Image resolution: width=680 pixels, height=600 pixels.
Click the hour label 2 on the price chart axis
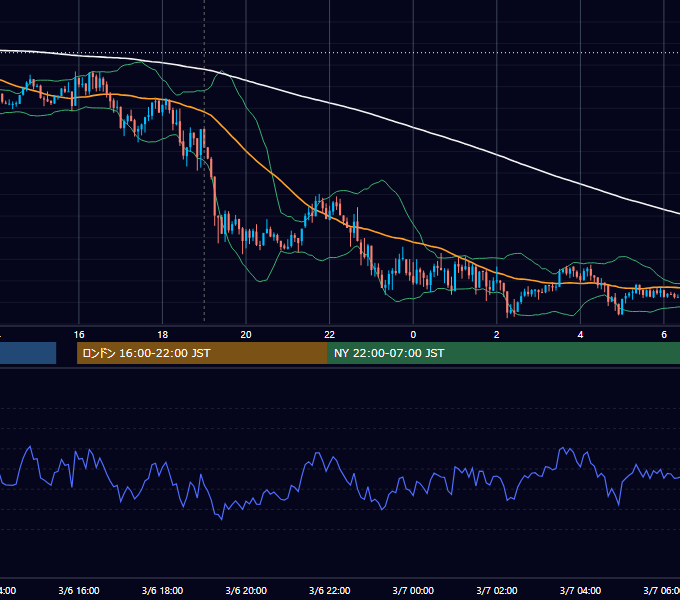[x=497, y=334]
